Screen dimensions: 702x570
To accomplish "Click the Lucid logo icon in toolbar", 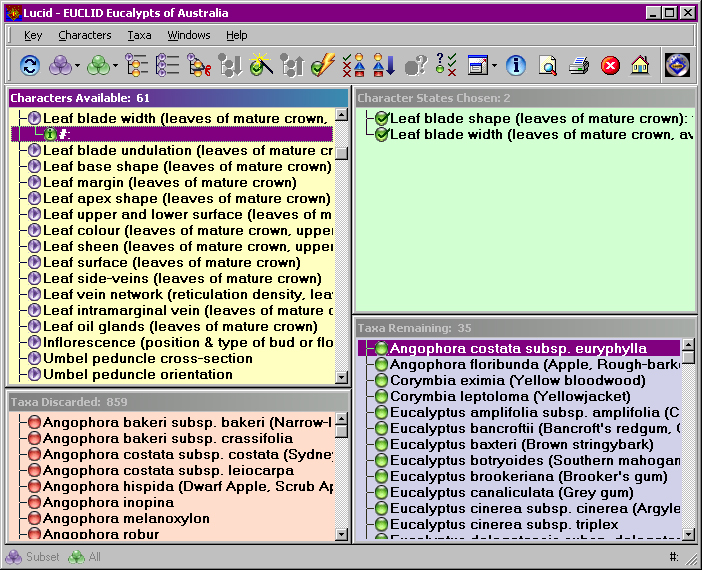I will (677, 65).
